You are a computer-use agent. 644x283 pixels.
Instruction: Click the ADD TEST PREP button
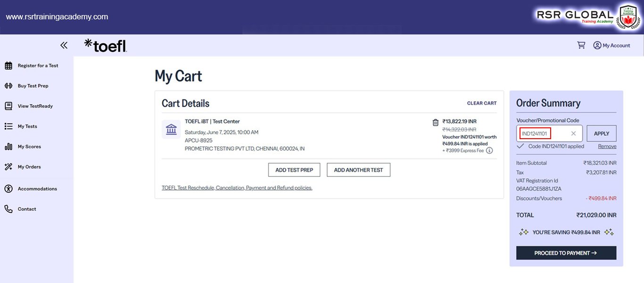point(294,170)
